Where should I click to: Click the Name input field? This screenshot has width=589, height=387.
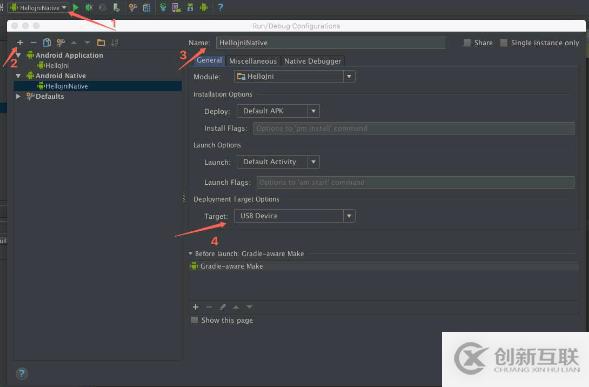click(331, 43)
